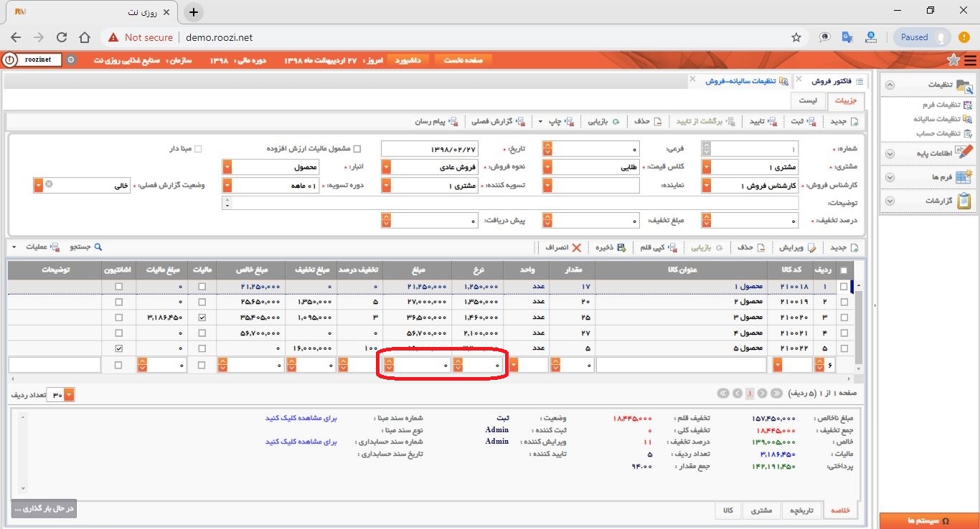
Task: Click the gear icon beside the roozinet user box
Action: (x=70, y=60)
